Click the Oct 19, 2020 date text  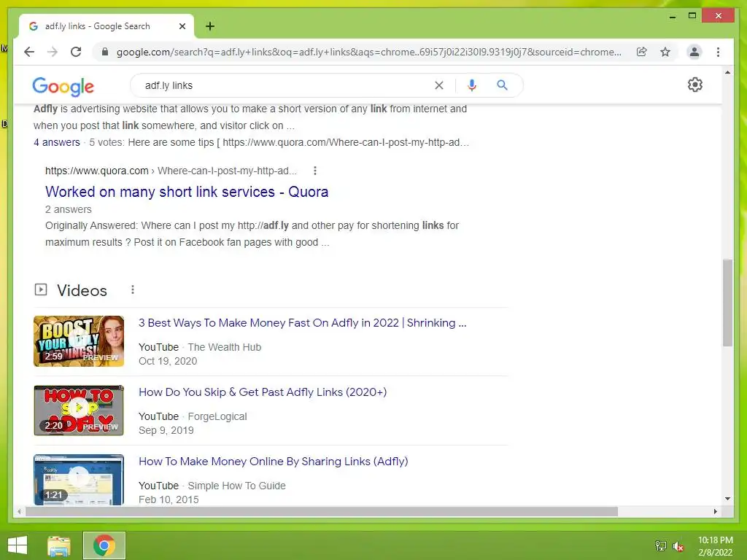coord(168,361)
